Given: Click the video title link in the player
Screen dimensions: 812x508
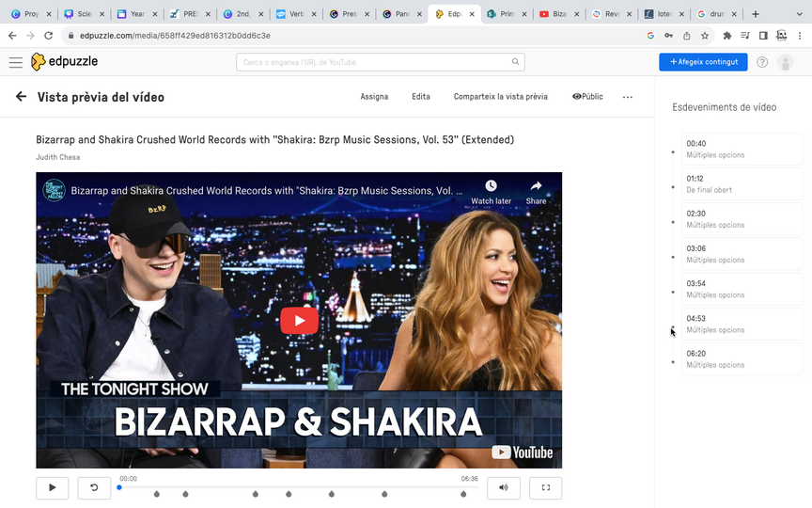Looking at the screenshot, I should pos(267,190).
